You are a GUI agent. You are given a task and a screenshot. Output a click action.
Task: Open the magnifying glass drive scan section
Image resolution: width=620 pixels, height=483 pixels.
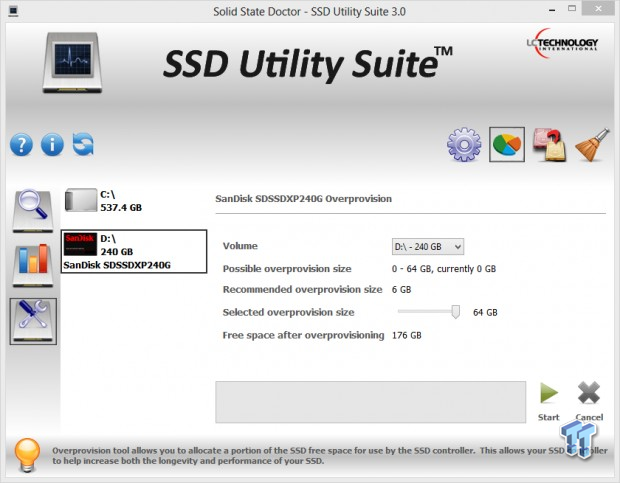point(33,211)
